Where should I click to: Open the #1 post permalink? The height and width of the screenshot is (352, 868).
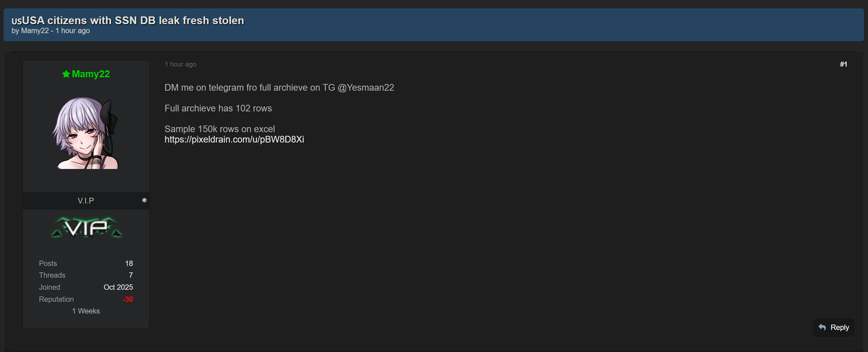point(843,64)
